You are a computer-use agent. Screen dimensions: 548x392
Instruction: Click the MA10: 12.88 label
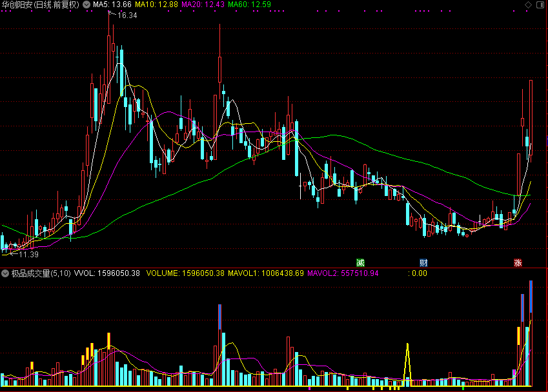[x=156, y=5]
